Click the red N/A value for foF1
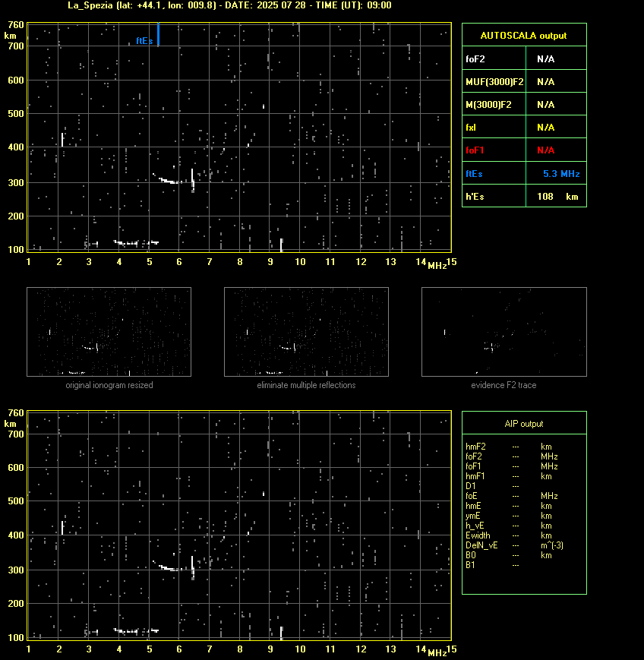The height and width of the screenshot is (660, 644). pyautogui.click(x=545, y=150)
